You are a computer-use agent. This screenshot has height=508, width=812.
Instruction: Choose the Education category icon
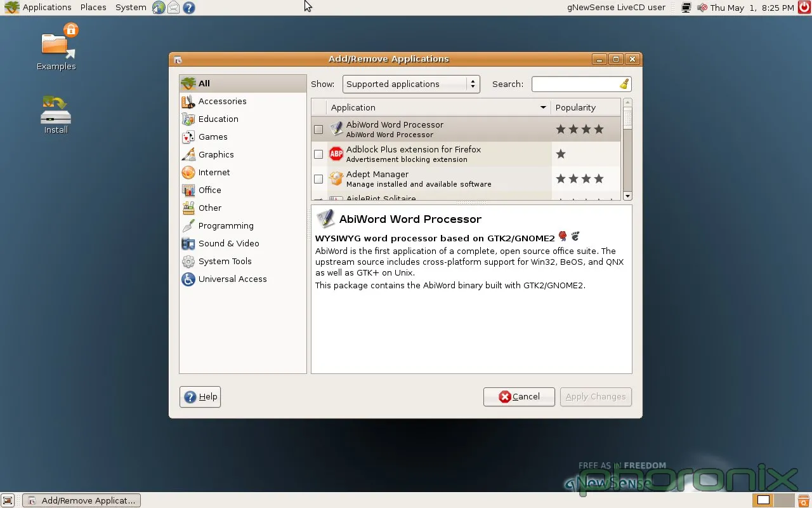[188, 119]
